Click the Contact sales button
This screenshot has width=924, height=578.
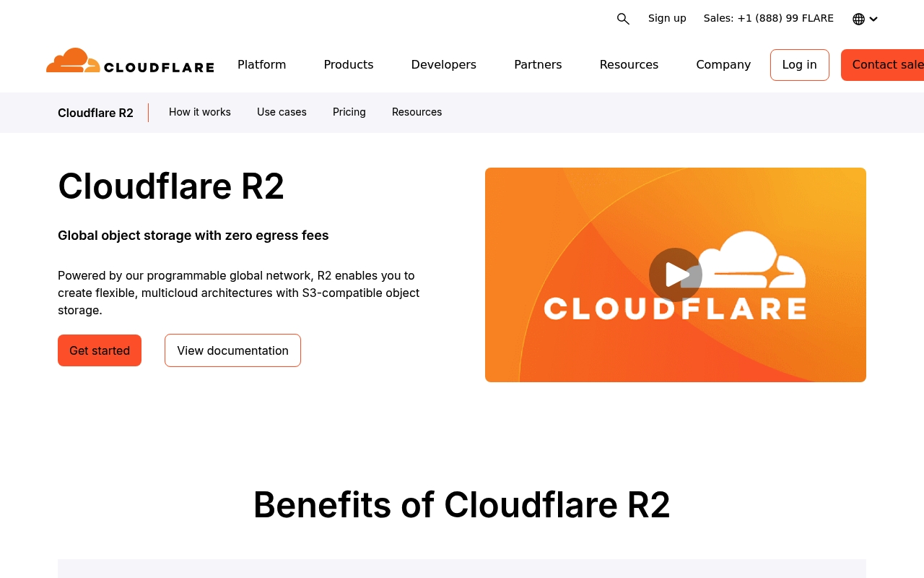883,65
